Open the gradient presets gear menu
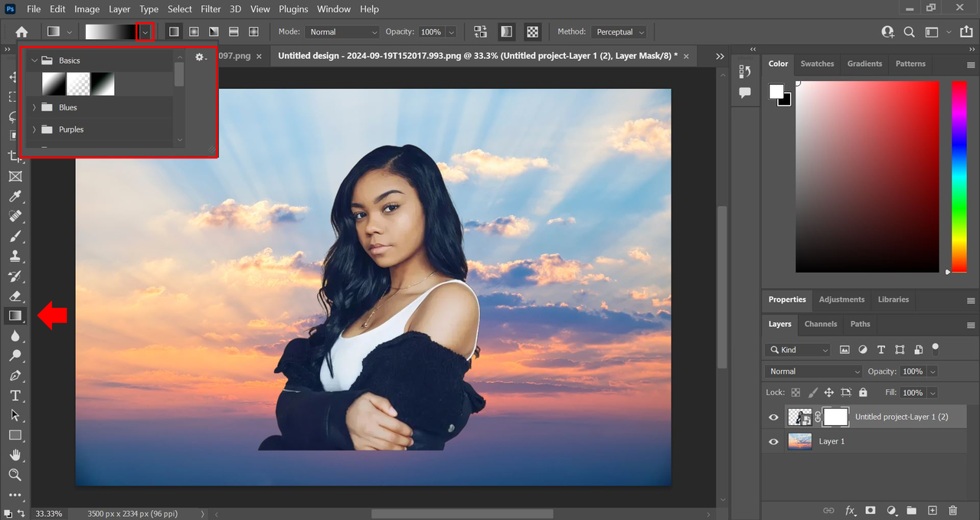Viewport: 980px width, 520px height. click(x=201, y=57)
